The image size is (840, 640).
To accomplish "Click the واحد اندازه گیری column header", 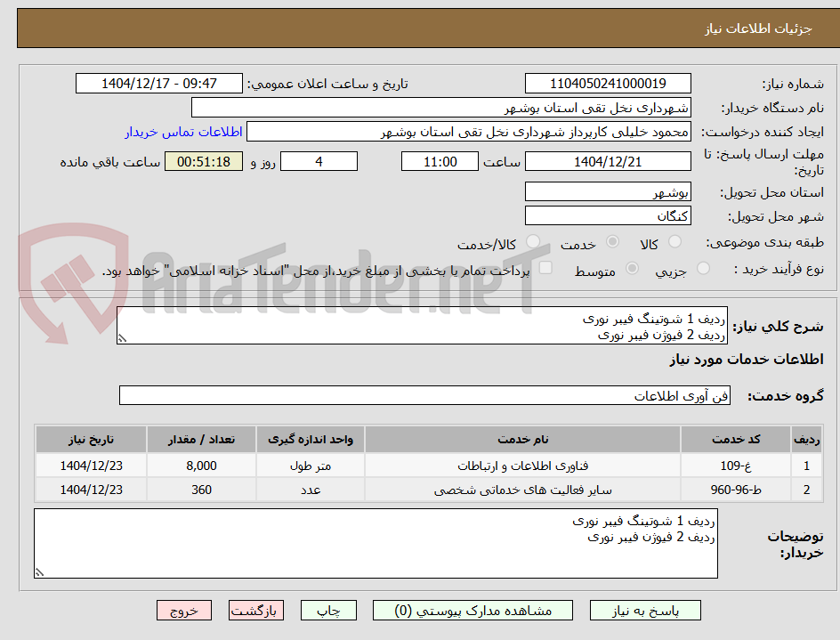I will click(311, 440).
